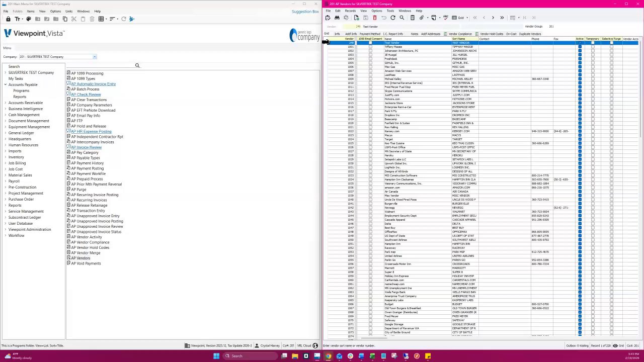Toggle Selective Purge for Test Vendor row
644x362 pixels.
tap(611, 43)
